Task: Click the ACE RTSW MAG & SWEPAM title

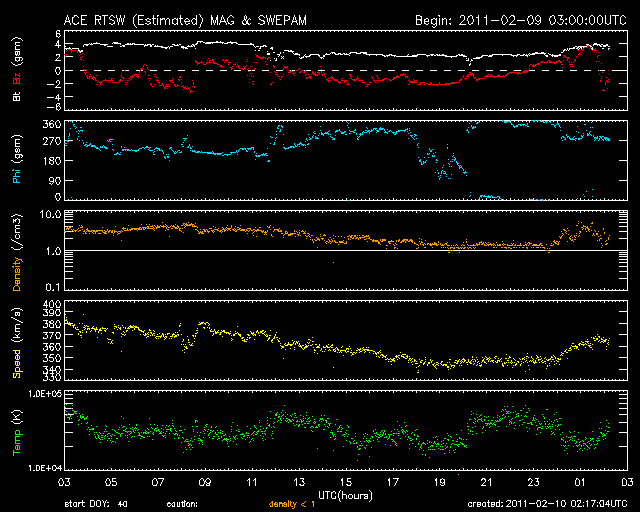Action: click(x=185, y=20)
